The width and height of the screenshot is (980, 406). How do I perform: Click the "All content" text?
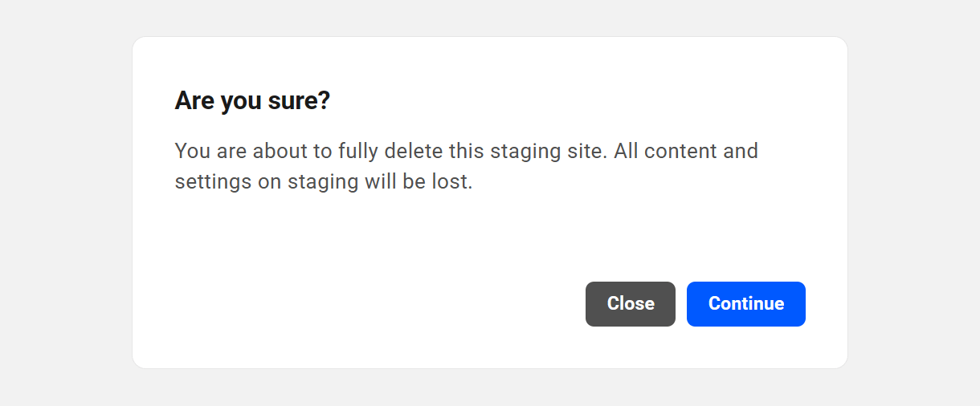[x=665, y=151]
